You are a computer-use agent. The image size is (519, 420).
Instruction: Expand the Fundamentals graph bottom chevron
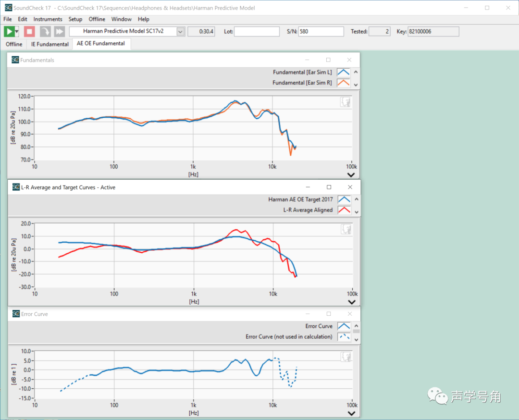[352, 175]
